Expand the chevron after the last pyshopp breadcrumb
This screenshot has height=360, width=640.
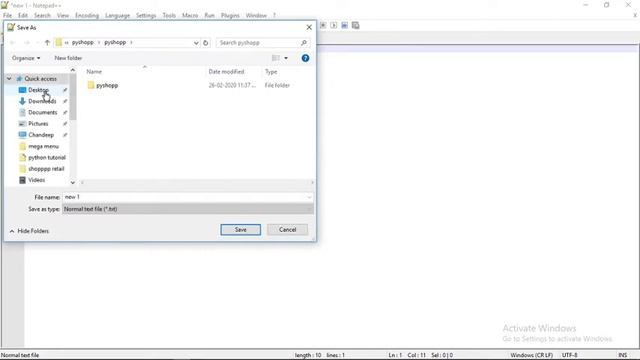(131, 42)
